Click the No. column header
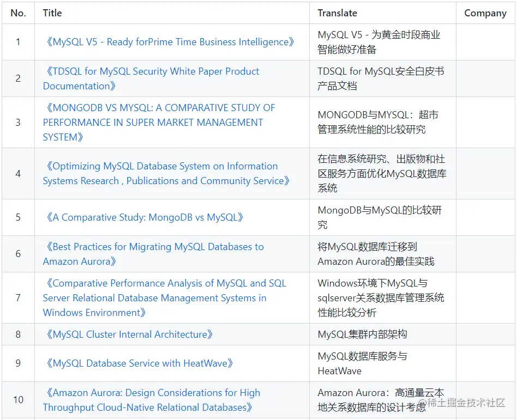The image size is (517, 420). click(18, 13)
